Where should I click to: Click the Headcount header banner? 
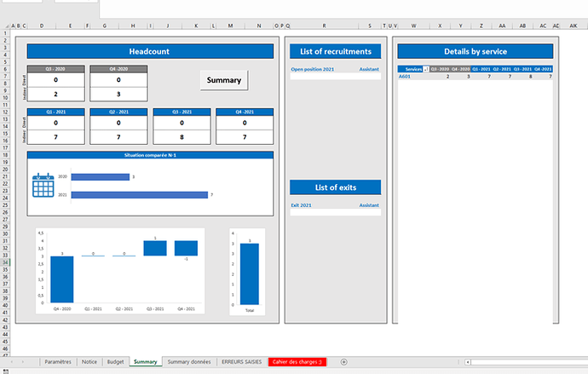point(150,51)
